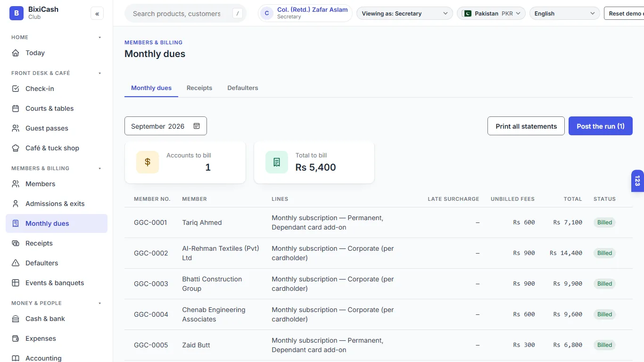Open Today via its home icon

coord(16,53)
